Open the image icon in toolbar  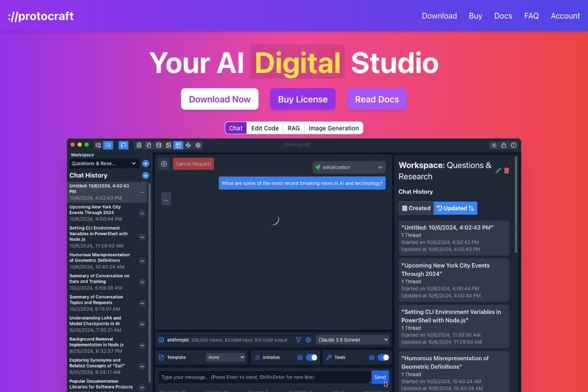click(168, 145)
